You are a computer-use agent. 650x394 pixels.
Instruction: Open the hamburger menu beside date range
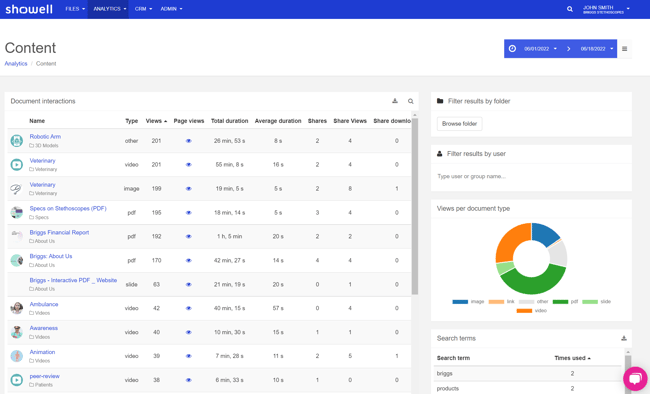tap(624, 49)
